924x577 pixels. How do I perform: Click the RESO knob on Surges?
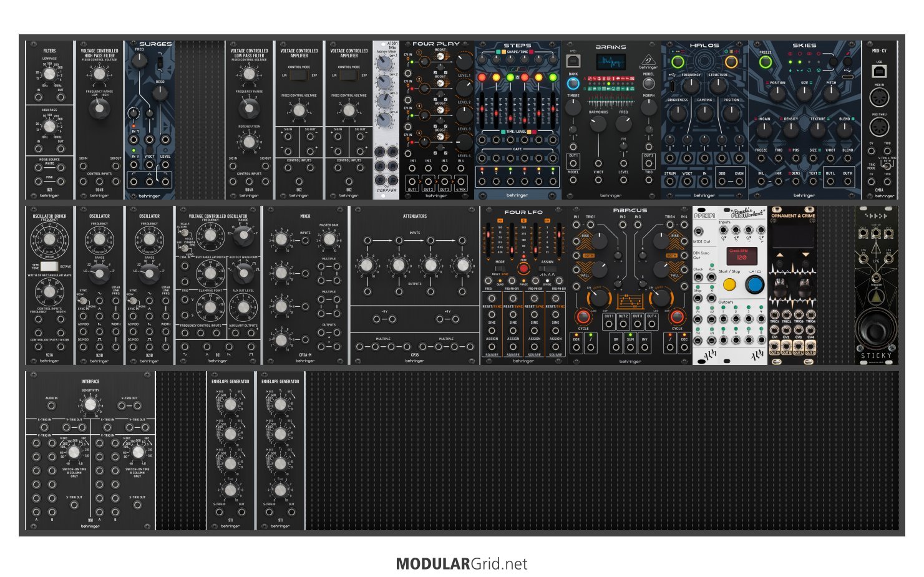[x=160, y=94]
